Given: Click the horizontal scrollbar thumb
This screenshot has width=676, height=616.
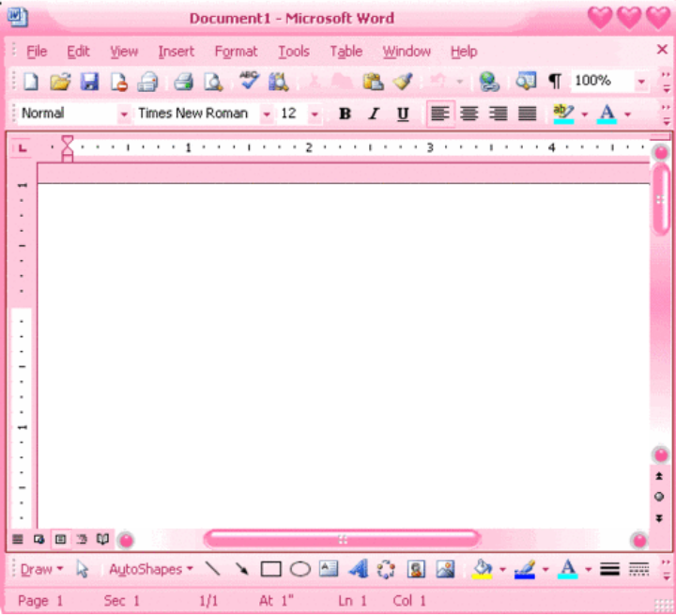Looking at the screenshot, I should (342, 539).
